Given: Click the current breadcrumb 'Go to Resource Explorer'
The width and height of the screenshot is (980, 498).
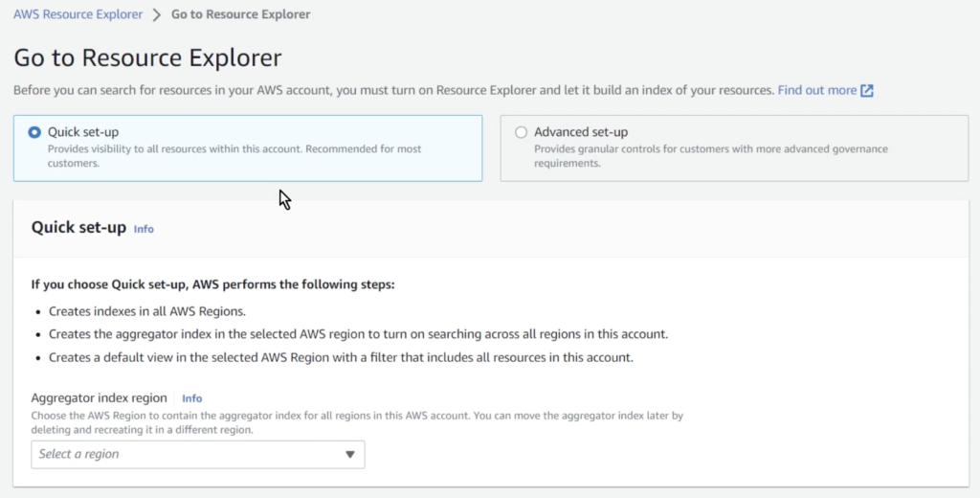Looking at the screenshot, I should [240, 14].
